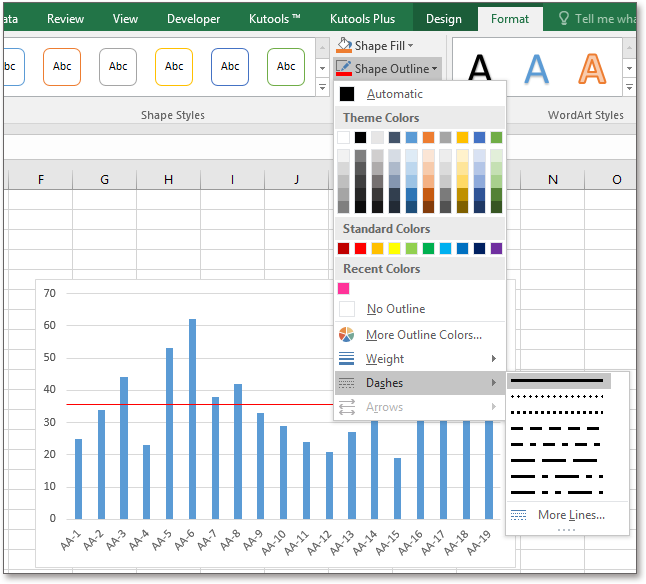Pick the pink recent color swatch
The image size is (646, 584).
tap(344, 288)
